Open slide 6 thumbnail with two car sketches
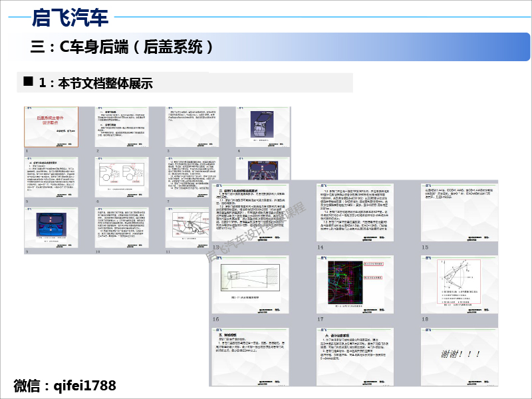532x399 pixels. 122,177
